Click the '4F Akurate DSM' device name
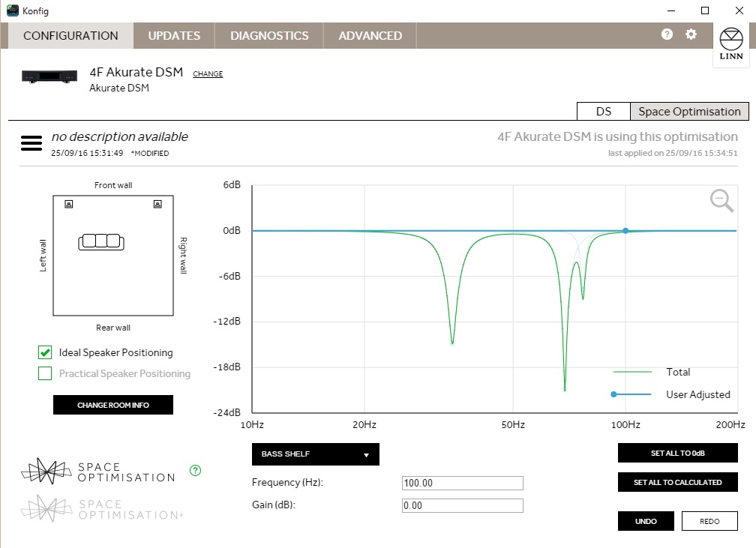The height and width of the screenshot is (548, 756). pos(136,72)
